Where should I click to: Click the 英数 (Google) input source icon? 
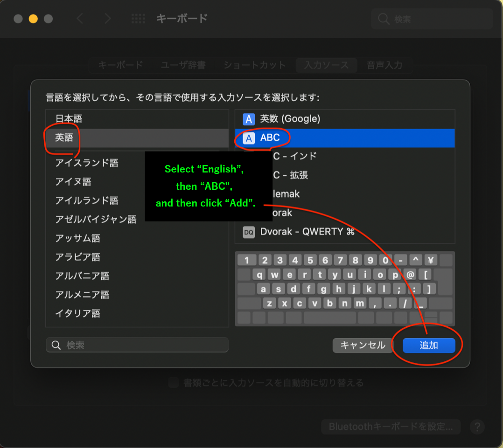pos(249,119)
